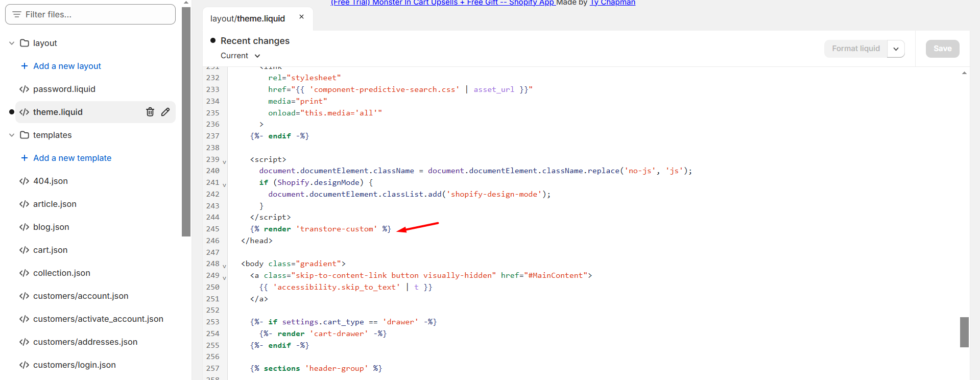Click the editor scroll-up arrow
The width and height of the screenshot is (980, 380).
pyautogui.click(x=964, y=73)
